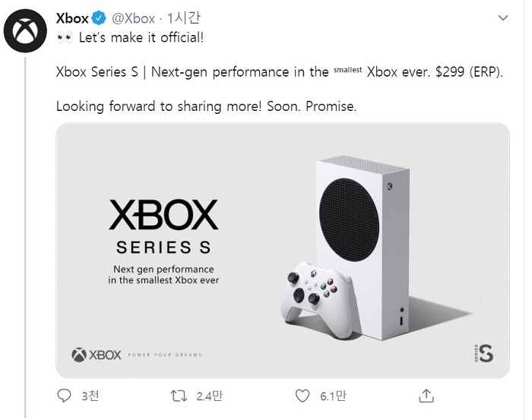Click the @Xbox handle
Image resolution: width=532 pixels, height=420 pixels.
click(134, 18)
